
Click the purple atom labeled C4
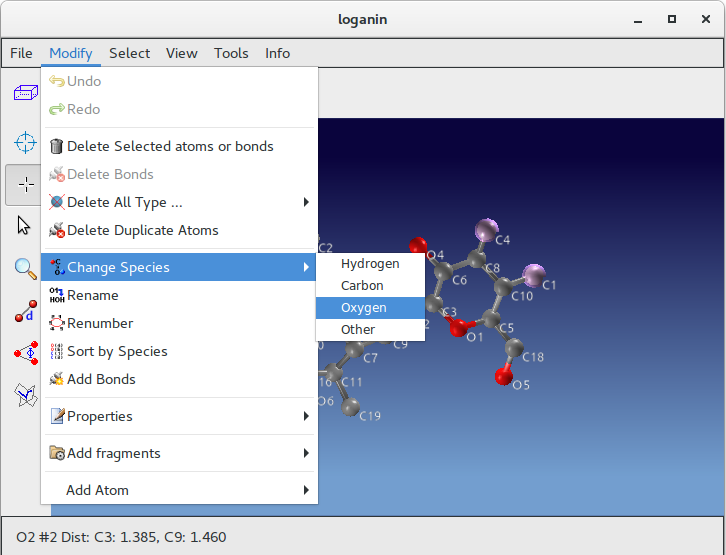click(x=487, y=230)
